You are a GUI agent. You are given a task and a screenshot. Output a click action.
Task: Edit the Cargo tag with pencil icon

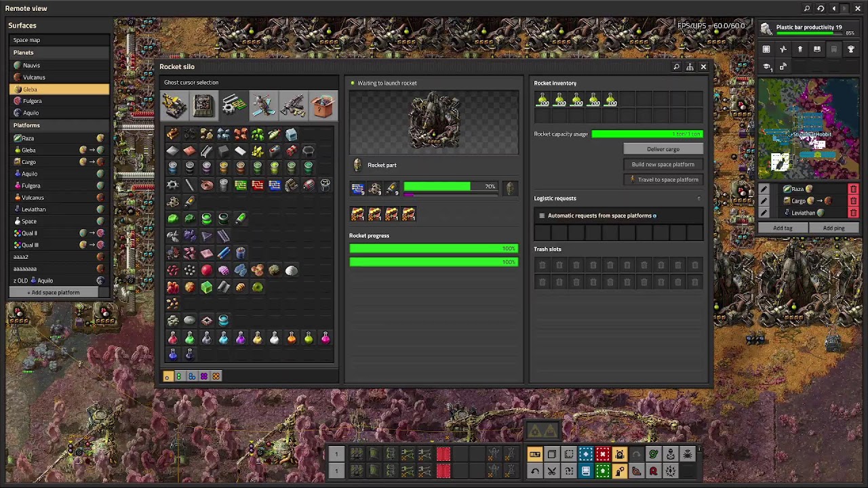[x=764, y=201]
